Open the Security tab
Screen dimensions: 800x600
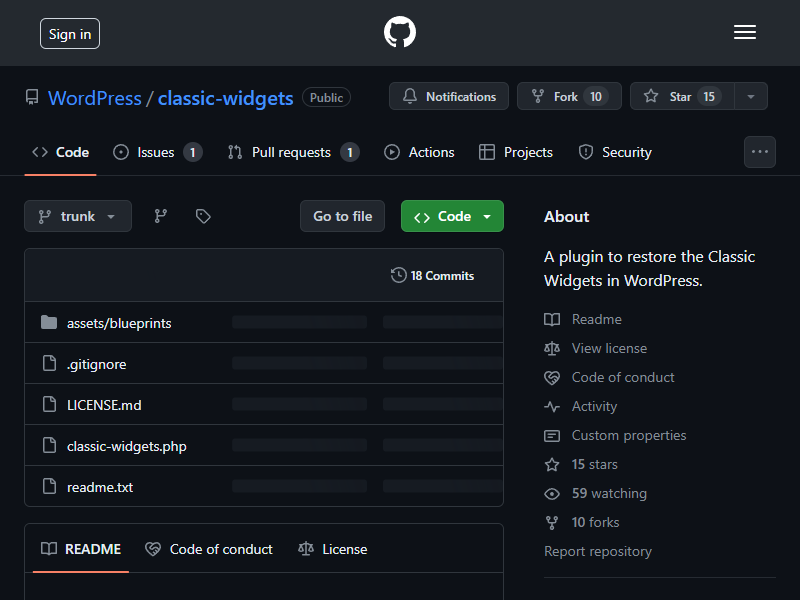(615, 152)
